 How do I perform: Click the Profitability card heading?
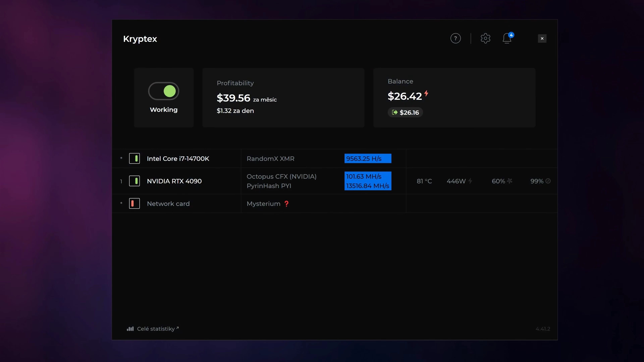point(235,83)
